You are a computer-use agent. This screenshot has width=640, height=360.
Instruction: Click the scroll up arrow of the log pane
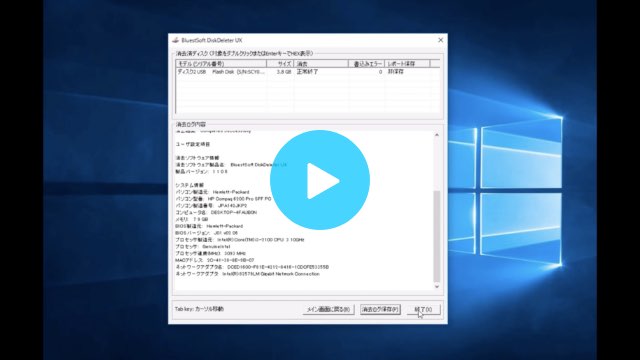point(436,135)
